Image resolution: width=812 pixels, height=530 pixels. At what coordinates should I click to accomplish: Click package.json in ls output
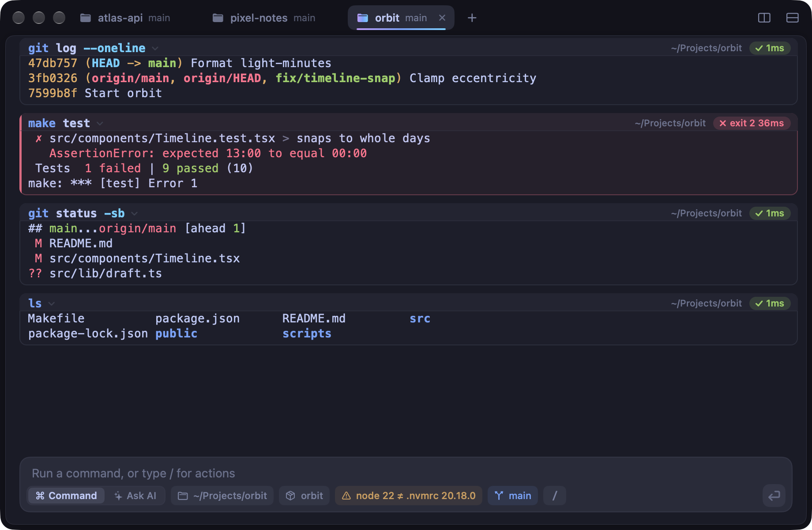coord(198,318)
